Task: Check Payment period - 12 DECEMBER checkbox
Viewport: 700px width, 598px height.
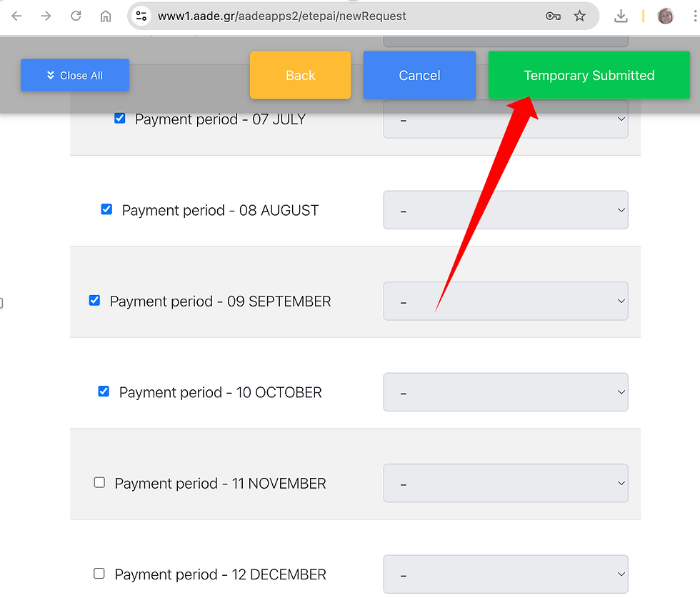Action: (x=99, y=574)
